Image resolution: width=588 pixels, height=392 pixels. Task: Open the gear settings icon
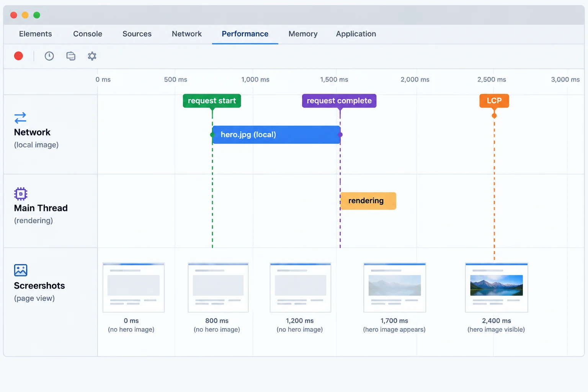(92, 56)
